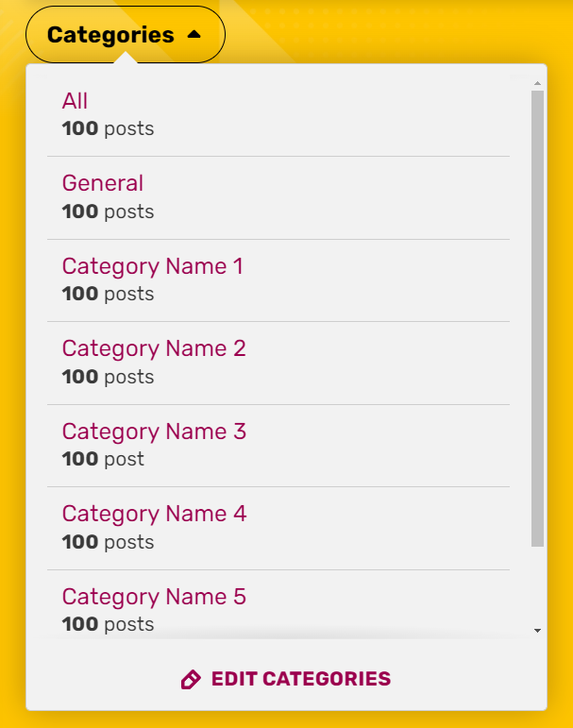Click the caret arrow on Categories button

(194, 35)
